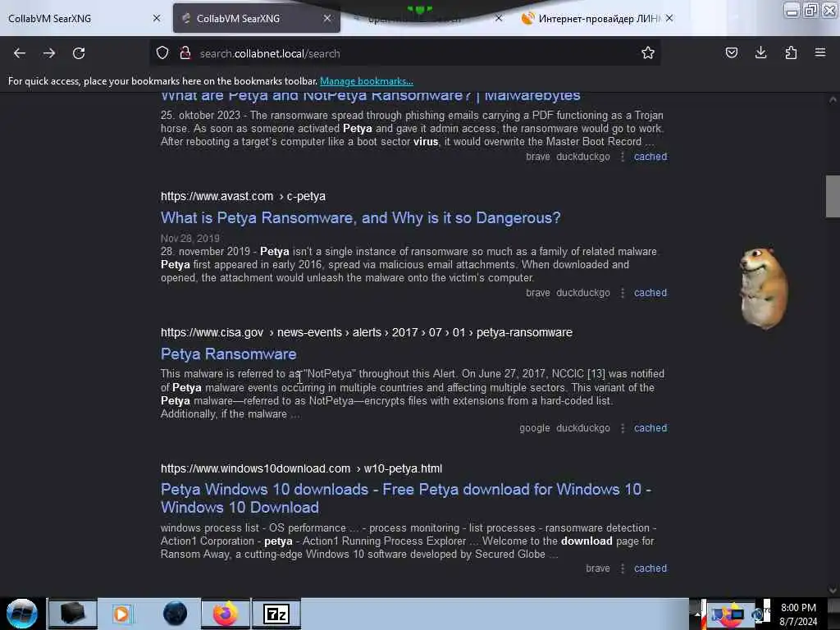Click the 'brave' engine label under Avast result
The image size is (840, 630).
tap(538, 293)
